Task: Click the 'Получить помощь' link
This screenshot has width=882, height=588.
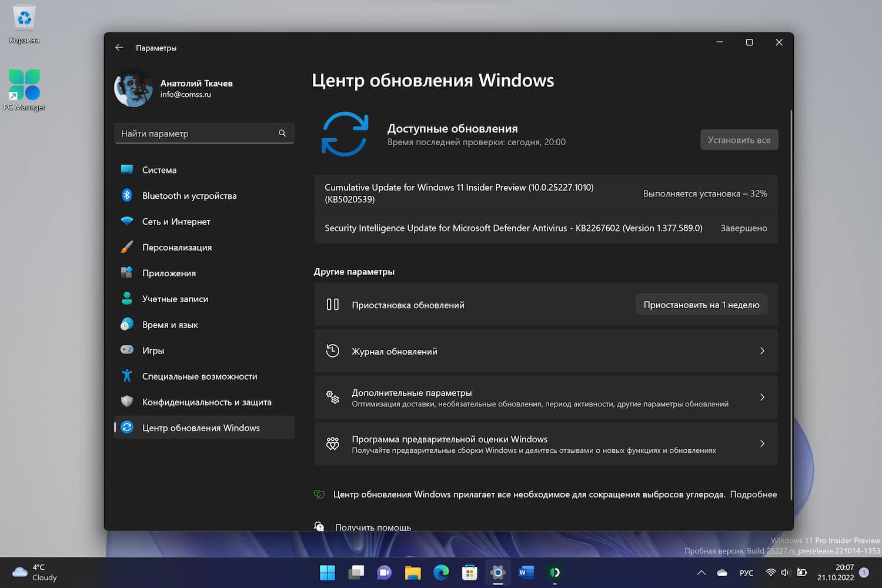Action: click(373, 527)
